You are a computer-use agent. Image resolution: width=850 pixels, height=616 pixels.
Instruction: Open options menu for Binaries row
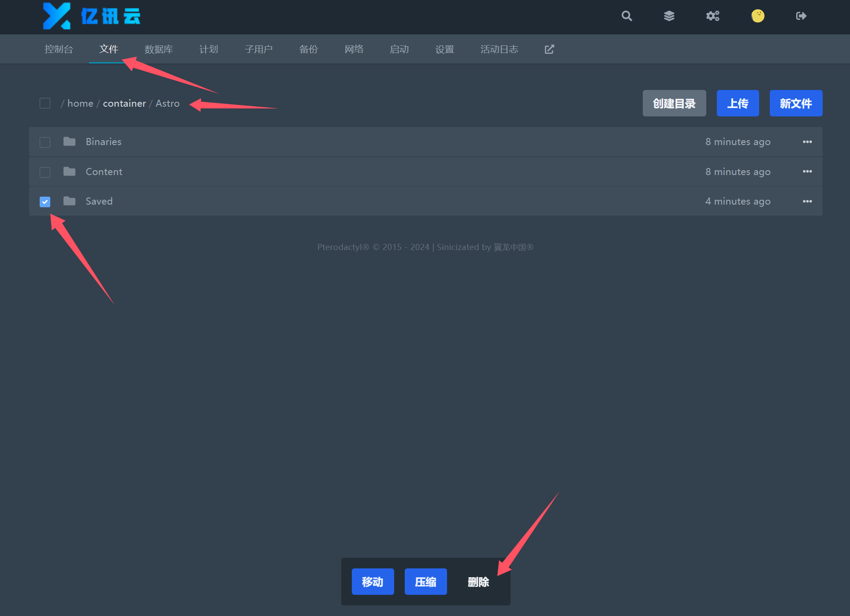pyautogui.click(x=807, y=142)
